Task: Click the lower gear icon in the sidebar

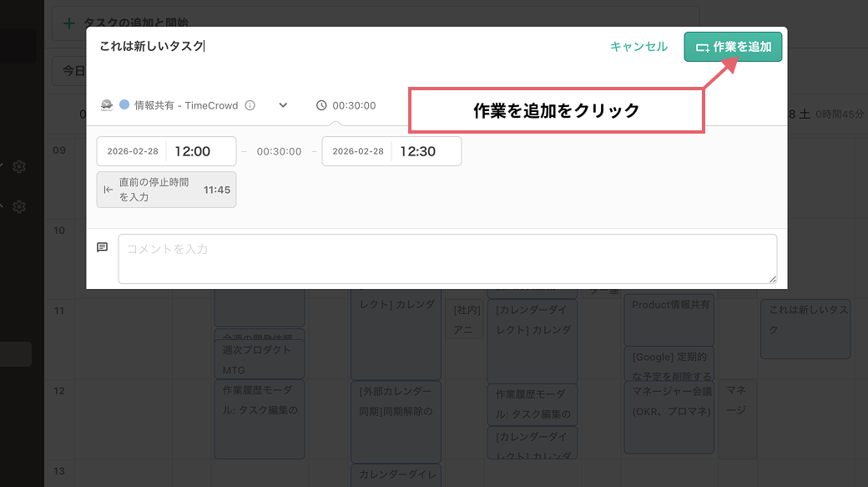Action: (x=18, y=206)
